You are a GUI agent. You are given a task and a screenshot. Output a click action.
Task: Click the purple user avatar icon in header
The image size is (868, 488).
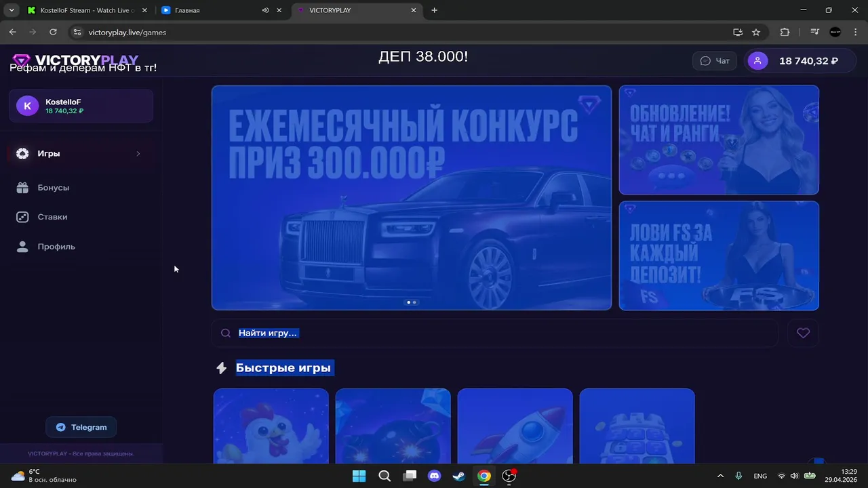click(757, 61)
